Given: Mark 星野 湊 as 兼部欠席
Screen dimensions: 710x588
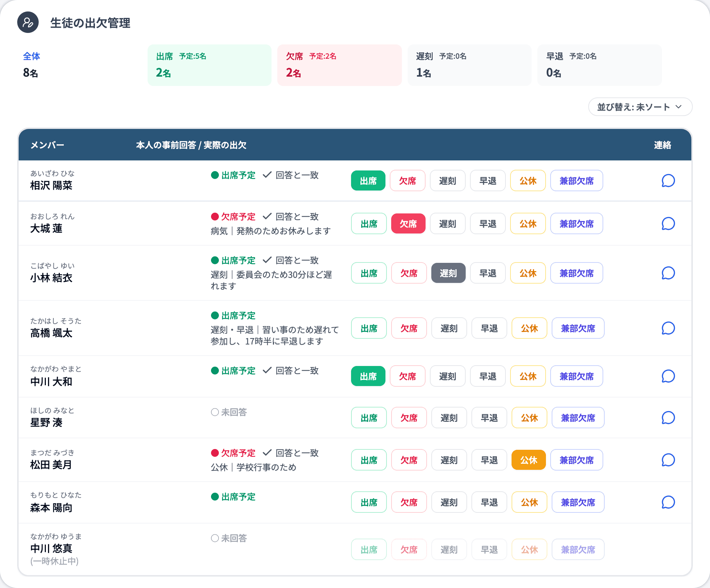Looking at the screenshot, I should coord(578,418).
